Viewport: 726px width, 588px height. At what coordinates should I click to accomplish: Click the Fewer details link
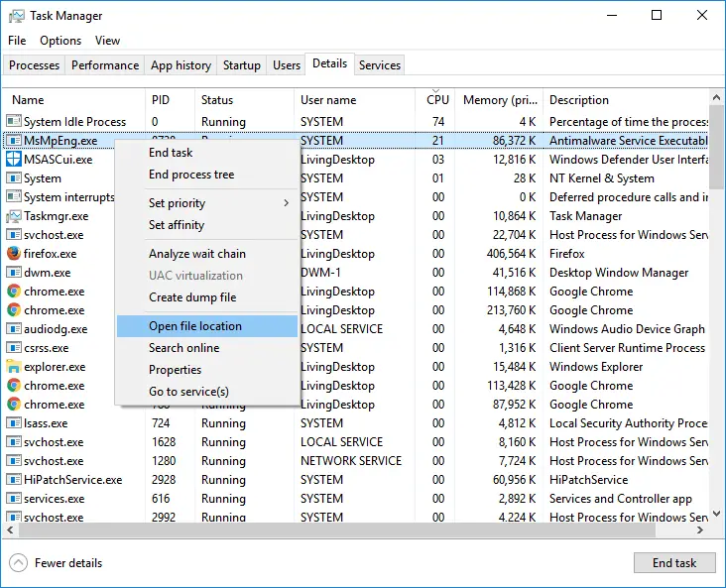pyautogui.click(x=68, y=563)
